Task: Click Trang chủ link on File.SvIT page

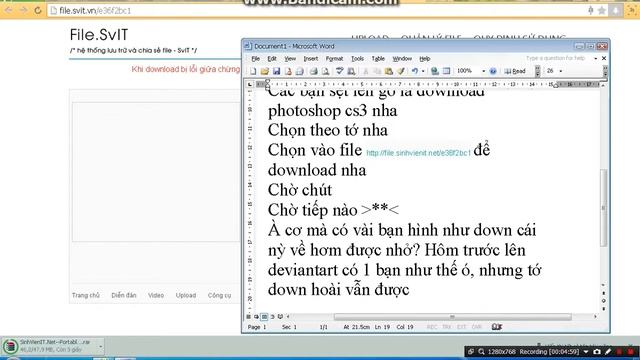Action: click(x=86, y=295)
